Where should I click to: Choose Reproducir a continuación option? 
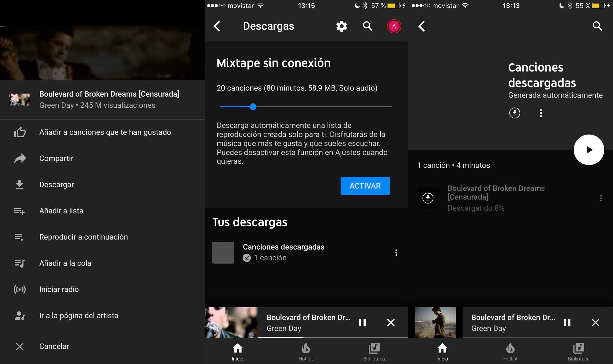pyautogui.click(x=102, y=237)
